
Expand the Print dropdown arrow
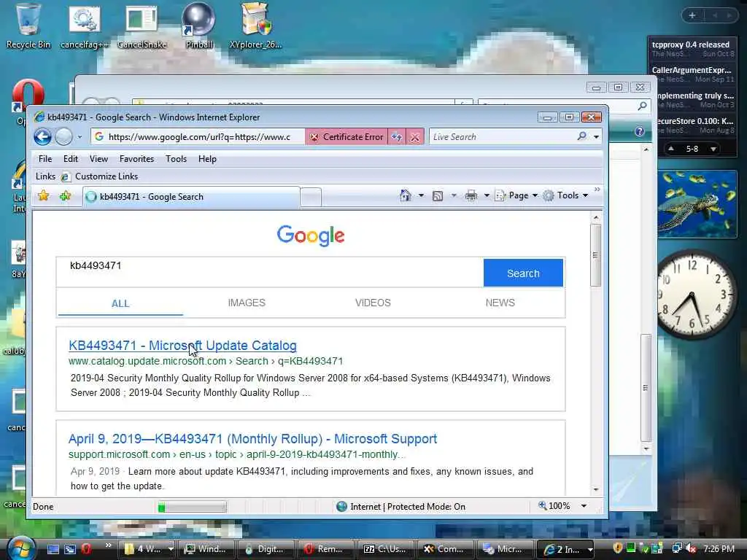[487, 195]
